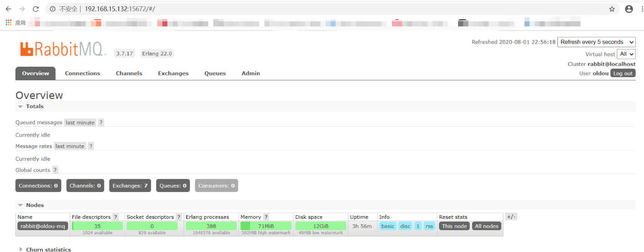Viewport: 644px width, 252px height.
Task: Open help for Memory column
Action: (266, 217)
